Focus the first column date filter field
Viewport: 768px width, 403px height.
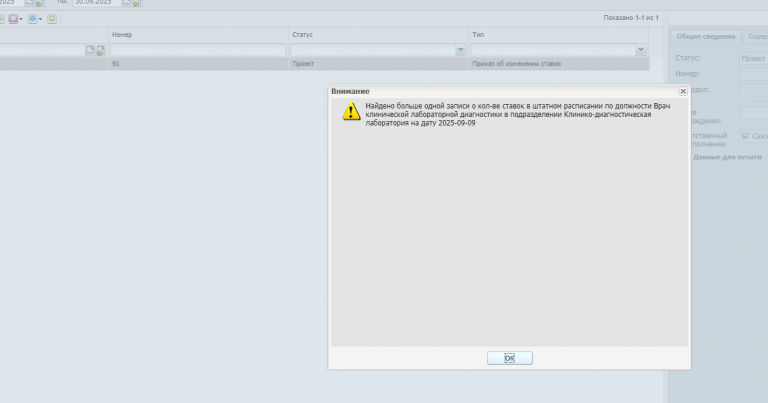point(43,49)
